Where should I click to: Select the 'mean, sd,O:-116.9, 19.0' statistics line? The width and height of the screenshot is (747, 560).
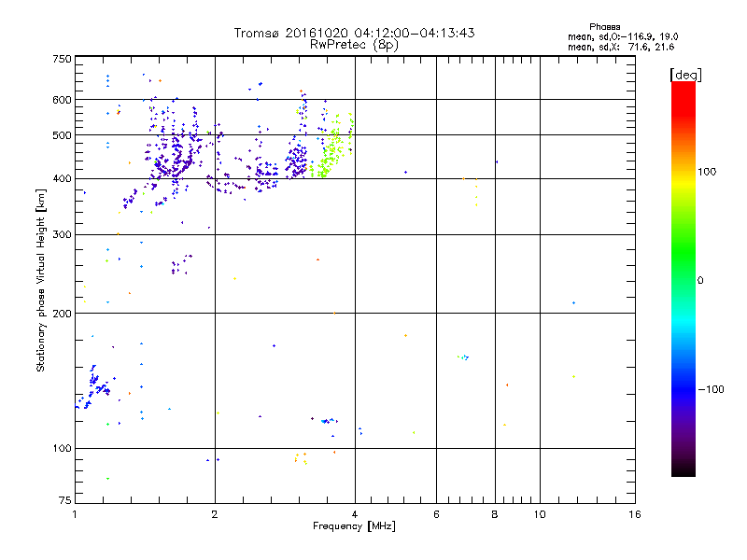(623, 36)
